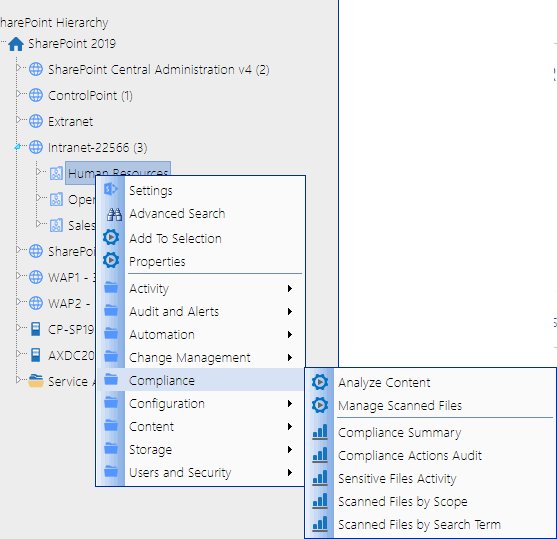557x539 pixels.
Task: Open the Automation submenu
Action: pyautogui.click(x=201, y=334)
